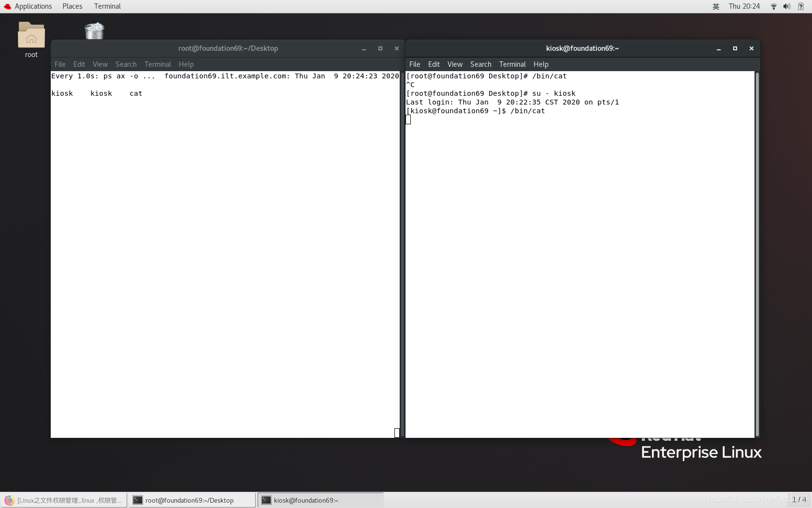This screenshot has height=508, width=812.
Task: Click the workspace switcher showing 1 / 4
Action: 799,499
